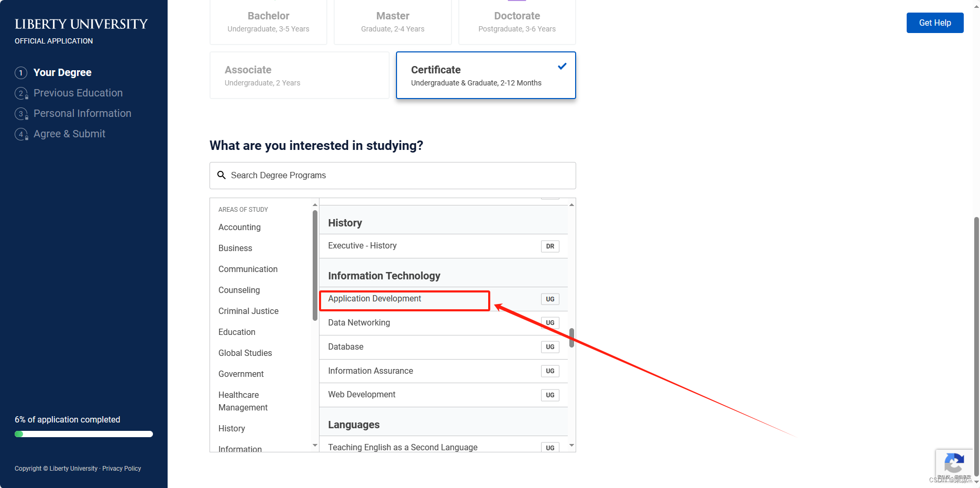The height and width of the screenshot is (488, 980).
Task: Choose Government area of study
Action: click(x=241, y=374)
